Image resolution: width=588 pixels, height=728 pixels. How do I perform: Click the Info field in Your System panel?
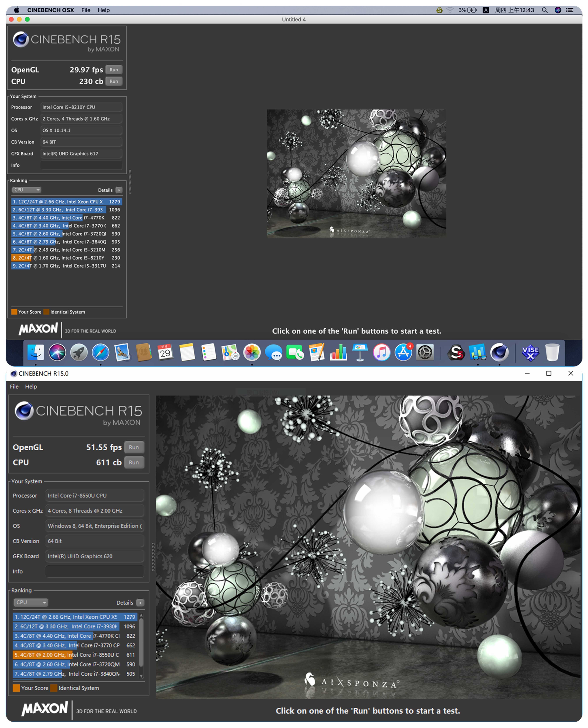(x=81, y=165)
